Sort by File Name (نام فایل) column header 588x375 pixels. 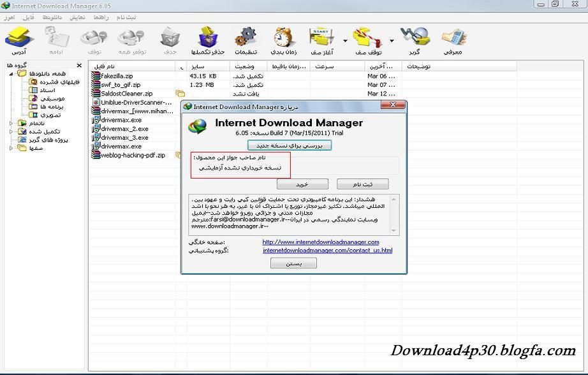[133, 66]
